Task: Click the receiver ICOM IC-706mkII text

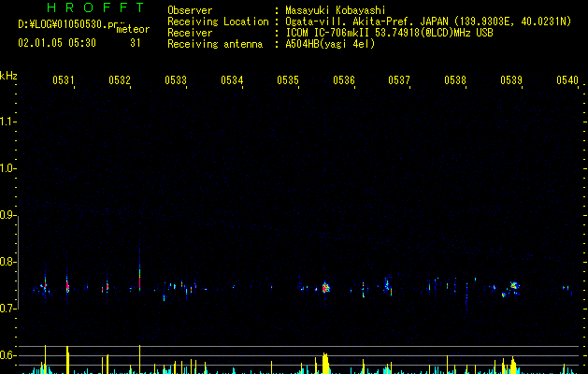Action: (328, 33)
